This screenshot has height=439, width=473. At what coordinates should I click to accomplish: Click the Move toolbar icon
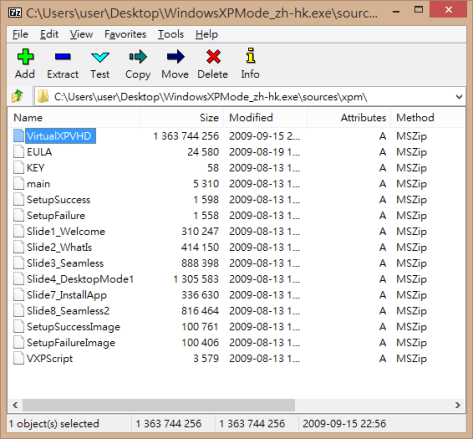(x=175, y=57)
